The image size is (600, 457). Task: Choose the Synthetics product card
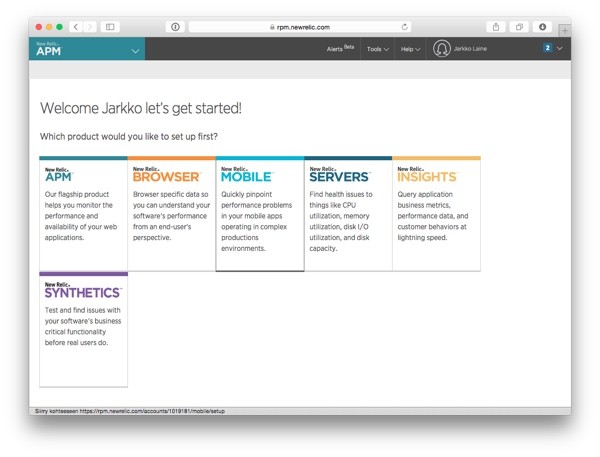point(83,329)
